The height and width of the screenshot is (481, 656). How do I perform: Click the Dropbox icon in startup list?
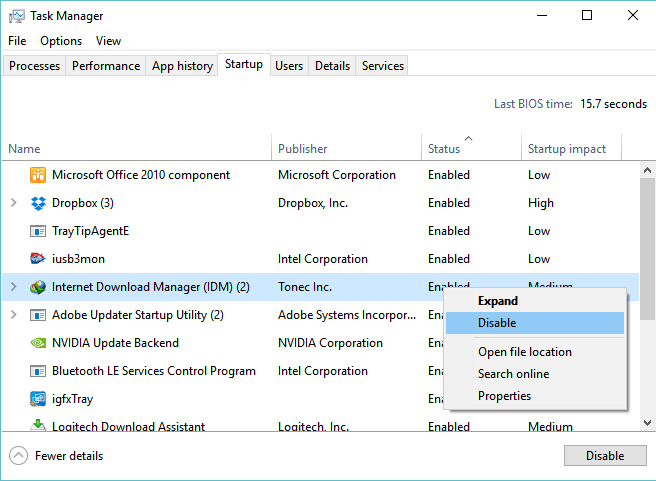pos(38,203)
